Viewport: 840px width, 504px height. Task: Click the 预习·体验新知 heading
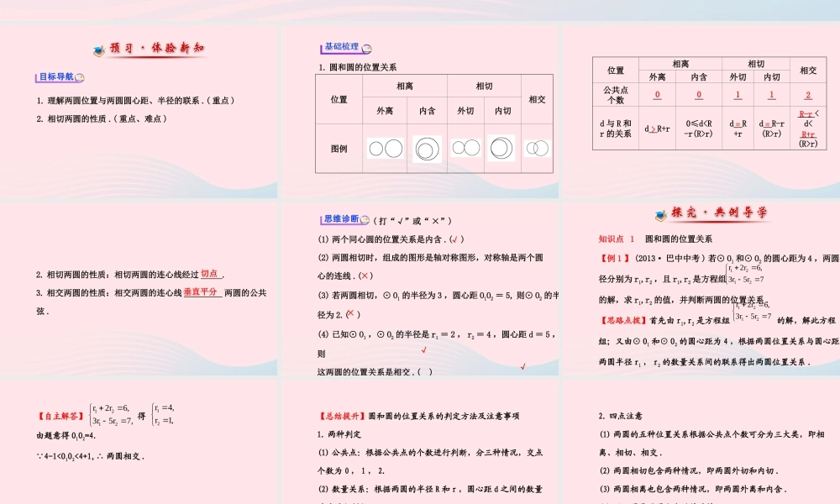pos(157,48)
